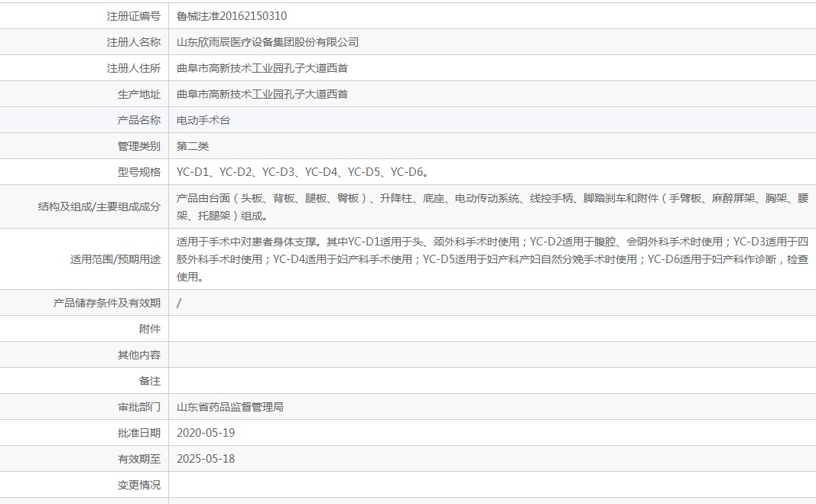
Task: Select the model list starting with YC-D1
Action: point(302,172)
